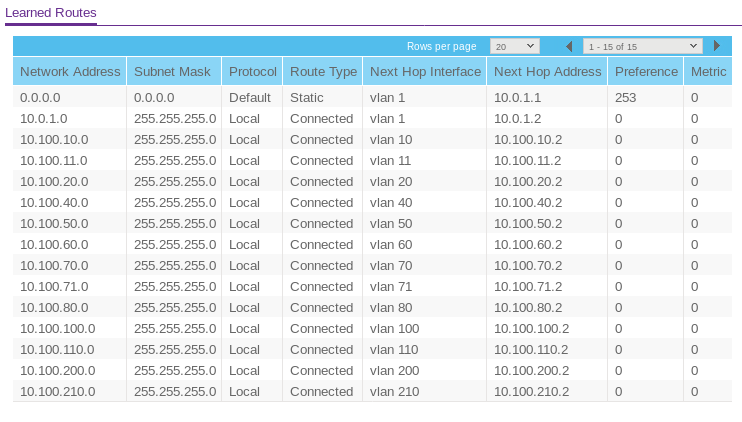Click the 253 preference value

coord(626,98)
